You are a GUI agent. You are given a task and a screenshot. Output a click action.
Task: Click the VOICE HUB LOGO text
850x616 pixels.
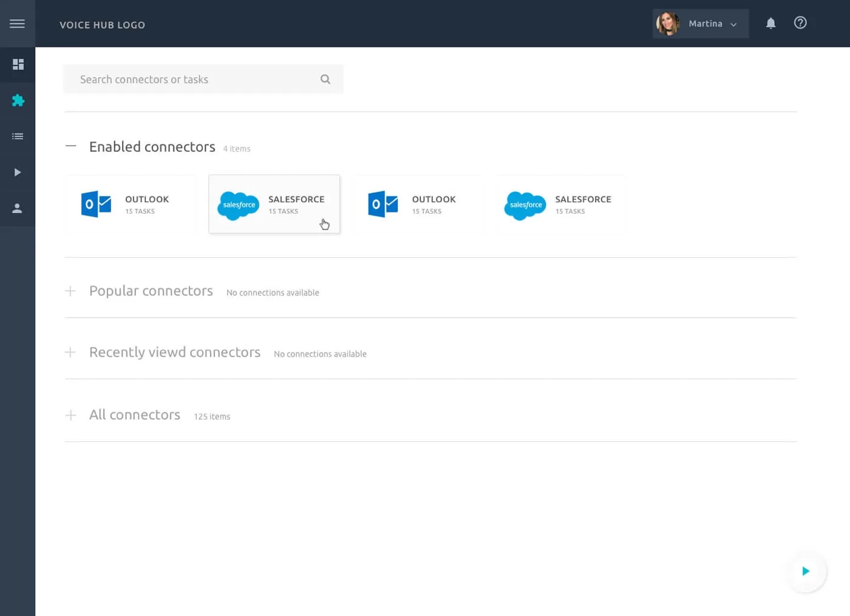(x=103, y=25)
